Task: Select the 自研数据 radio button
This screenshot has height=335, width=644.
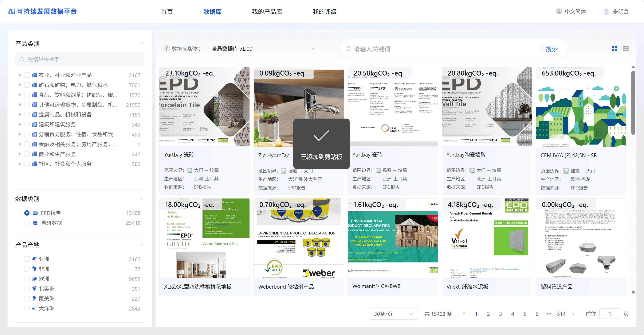Action: coord(27,223)
